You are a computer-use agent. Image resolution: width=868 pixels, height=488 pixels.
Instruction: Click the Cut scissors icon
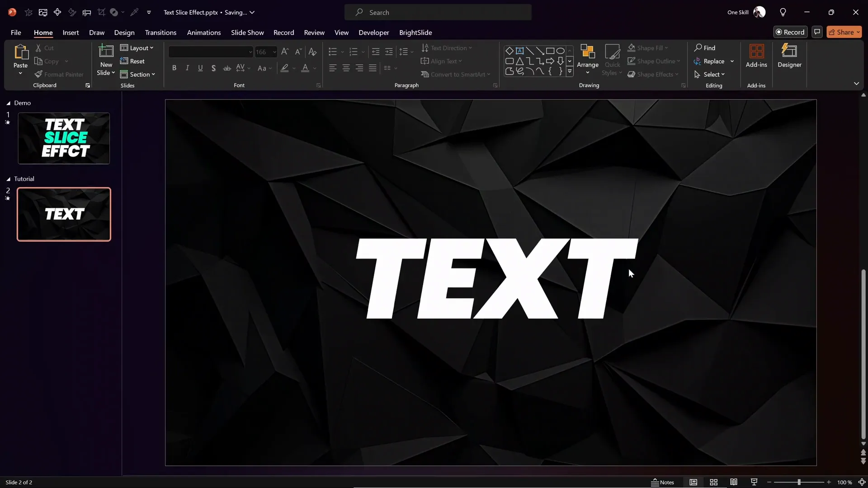point(38,48)
